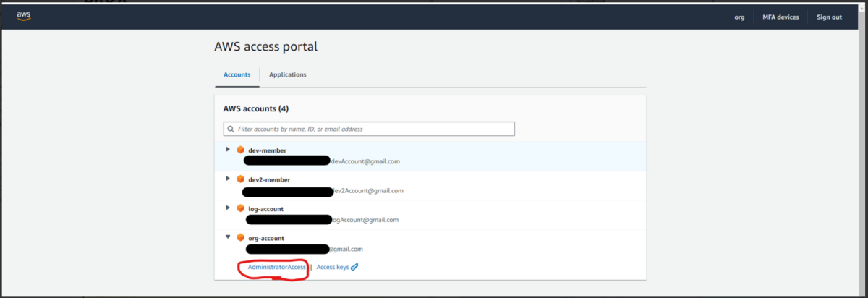Expand the dev2-member account row
Screen dimensions: 868x298
pos(228,179)
